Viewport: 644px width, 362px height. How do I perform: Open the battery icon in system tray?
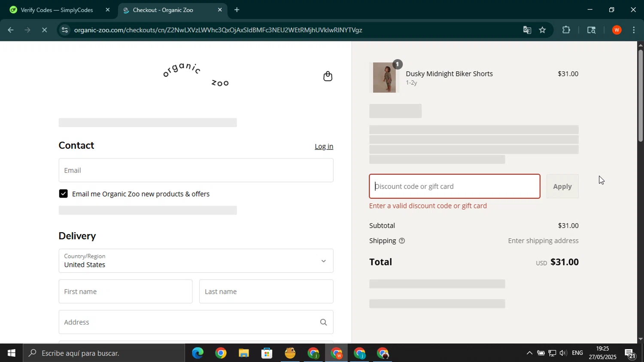[541, 353]
